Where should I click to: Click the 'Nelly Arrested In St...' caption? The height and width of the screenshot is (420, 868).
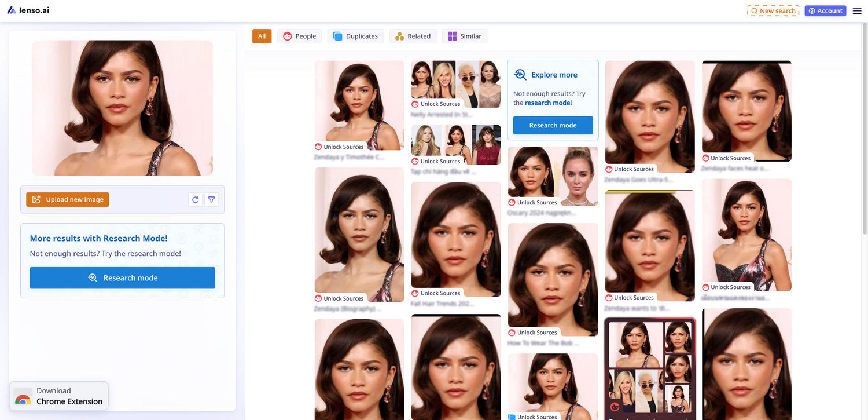pyautogui.click(x=442, y=115)
